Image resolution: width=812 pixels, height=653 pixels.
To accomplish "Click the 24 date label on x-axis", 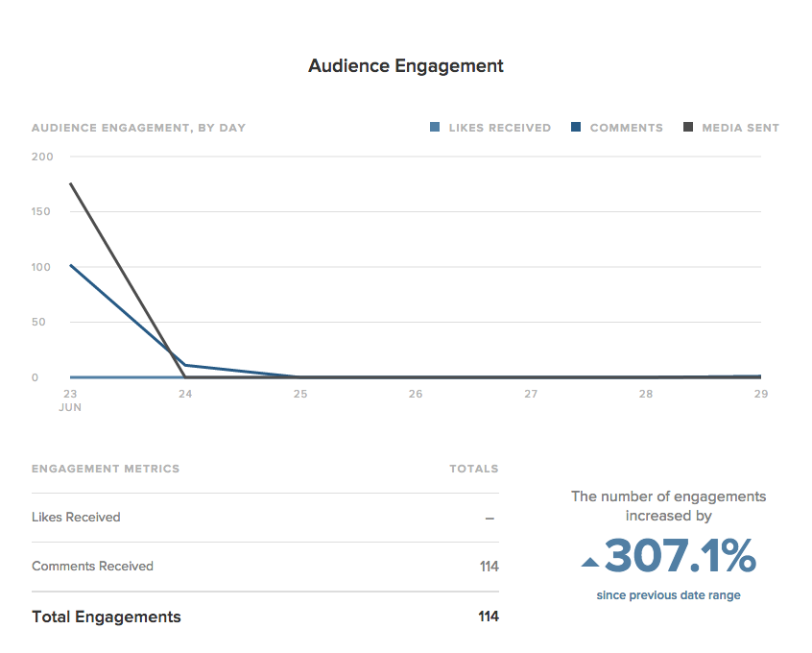I will coord(184,394).
